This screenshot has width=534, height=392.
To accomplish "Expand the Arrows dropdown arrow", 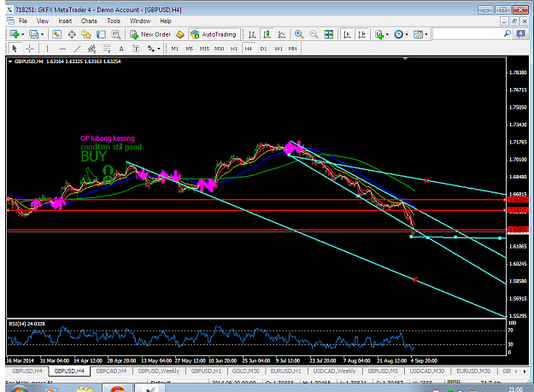I will (x=159, y=49).
